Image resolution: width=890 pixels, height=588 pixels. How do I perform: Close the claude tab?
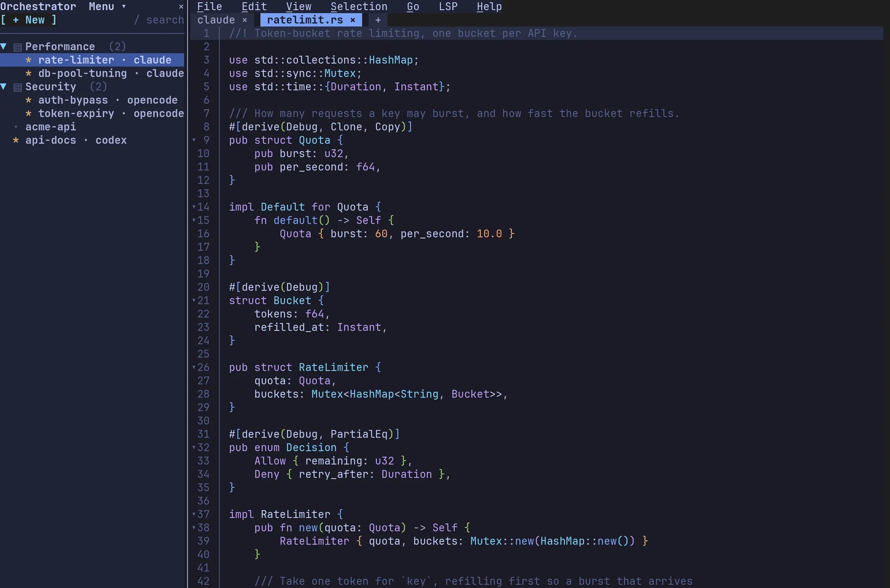coord(245,20)
